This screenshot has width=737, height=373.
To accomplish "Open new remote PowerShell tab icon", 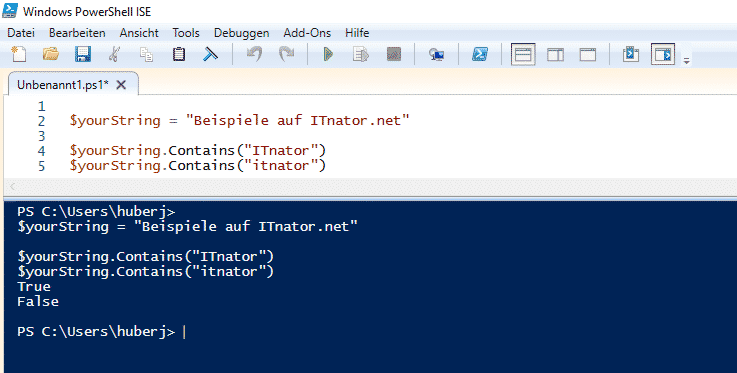I will point(437,55).
